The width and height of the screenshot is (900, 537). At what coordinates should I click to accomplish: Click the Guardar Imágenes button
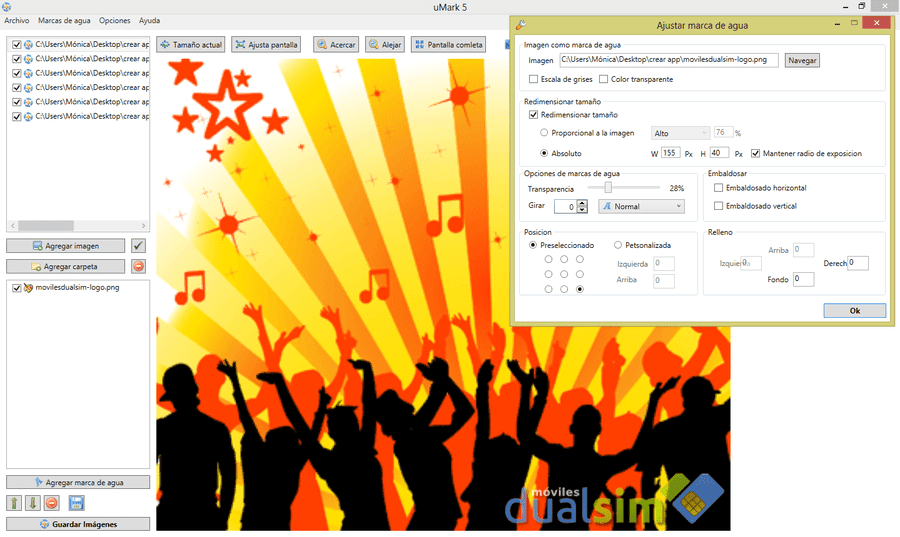click(78, 524)
